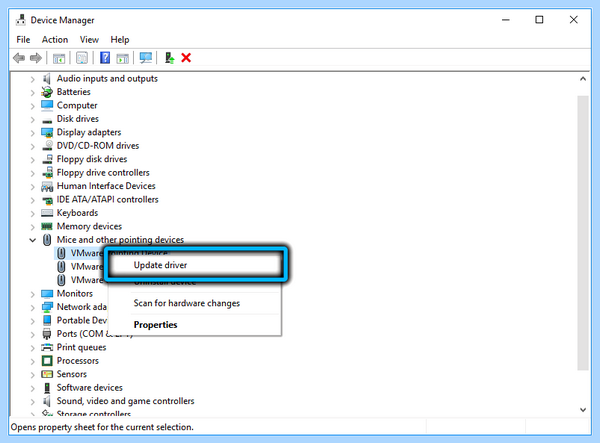The height and width of the screenshot is (443, 600).
Task: Minimize the Device Manager window
Action: click(506, 20)
